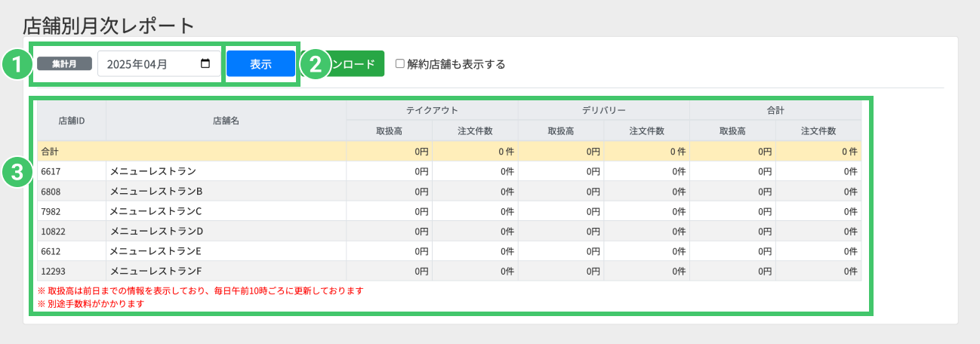This screenshot has height=344, width=980.
Task: Click the 集計月 label badge
Action: [x=64, y=64]
